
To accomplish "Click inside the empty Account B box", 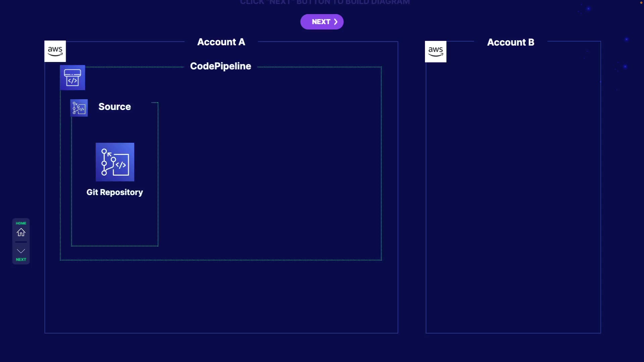I will (x=513, y=194).
